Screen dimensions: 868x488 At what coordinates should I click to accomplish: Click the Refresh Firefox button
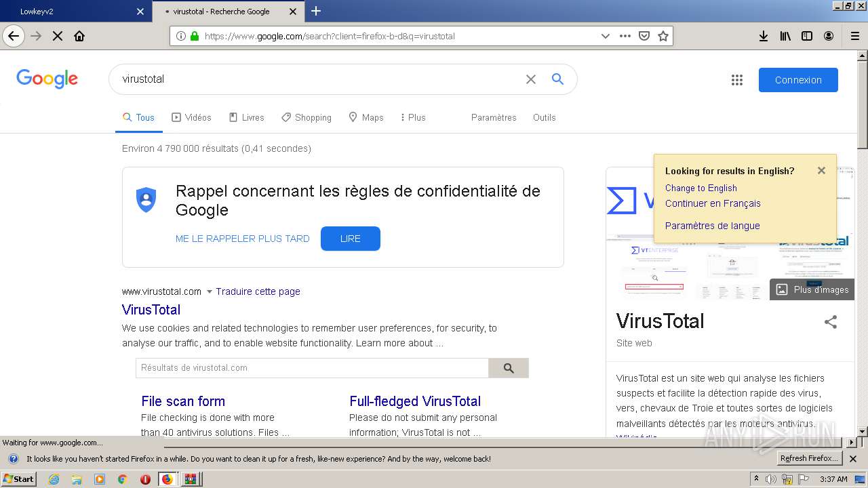click(x=809, y=459)
